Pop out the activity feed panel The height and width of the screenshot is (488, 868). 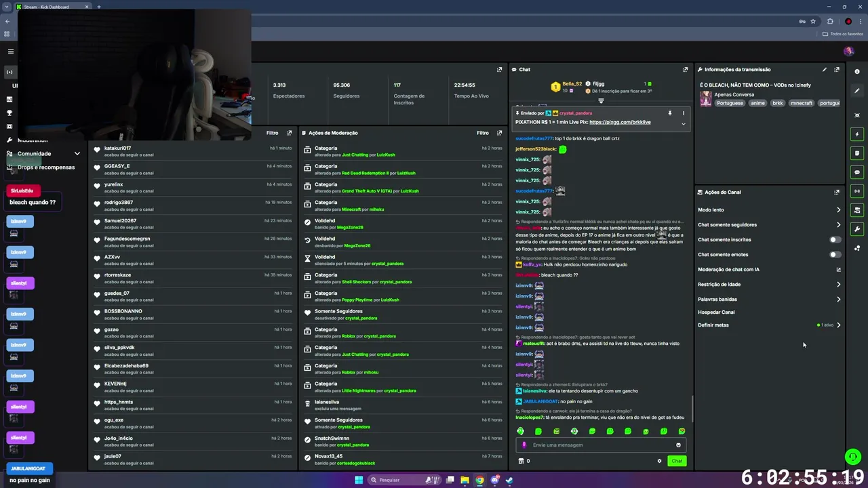pos(290,133)
